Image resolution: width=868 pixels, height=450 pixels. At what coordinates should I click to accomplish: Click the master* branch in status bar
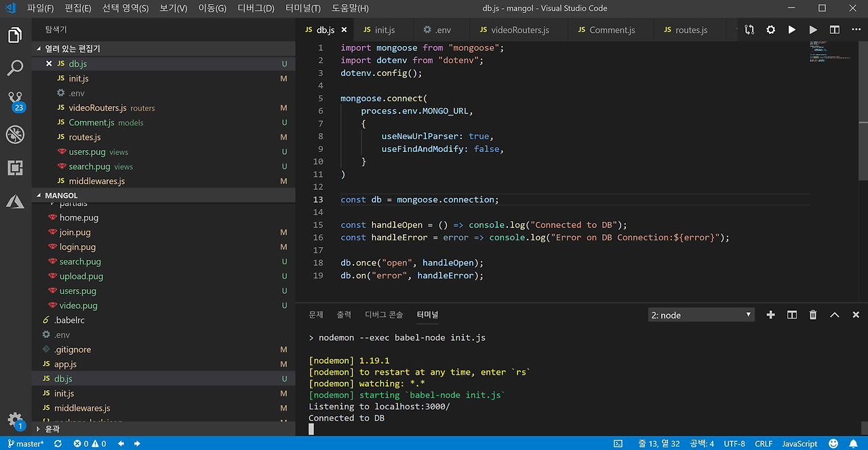coord(26,444)
